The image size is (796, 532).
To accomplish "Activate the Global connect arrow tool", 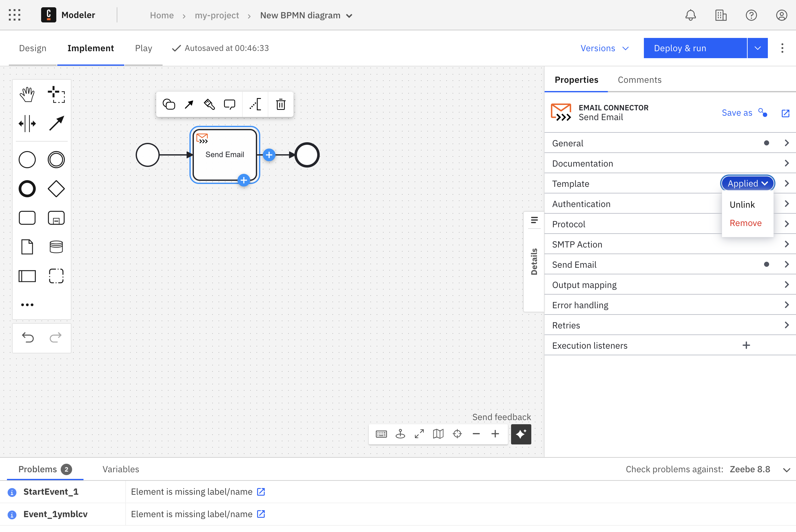I will tap(56, 124).
